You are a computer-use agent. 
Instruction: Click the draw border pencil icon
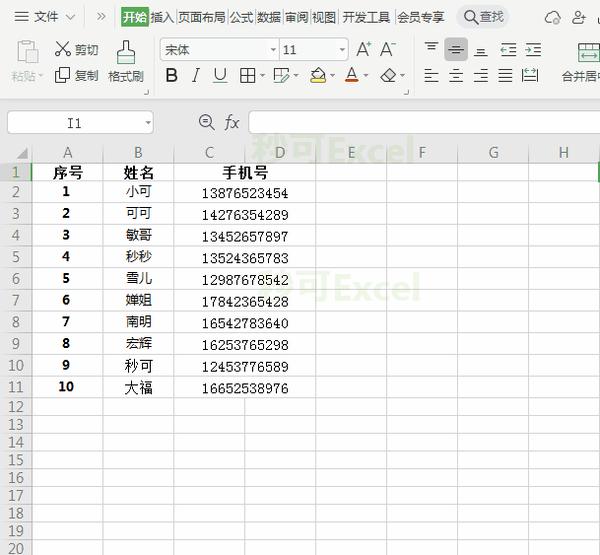pyautogui.click(x=282, y=75)
